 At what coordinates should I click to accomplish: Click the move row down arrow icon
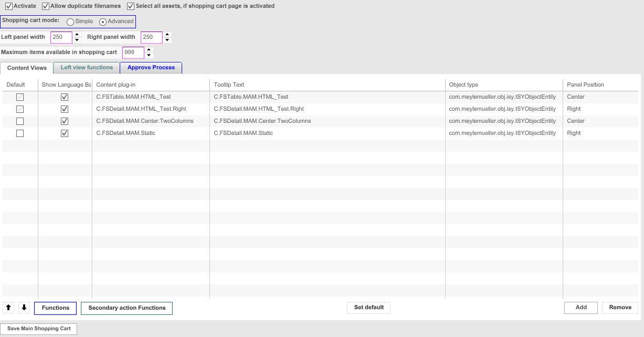point(24,308)
